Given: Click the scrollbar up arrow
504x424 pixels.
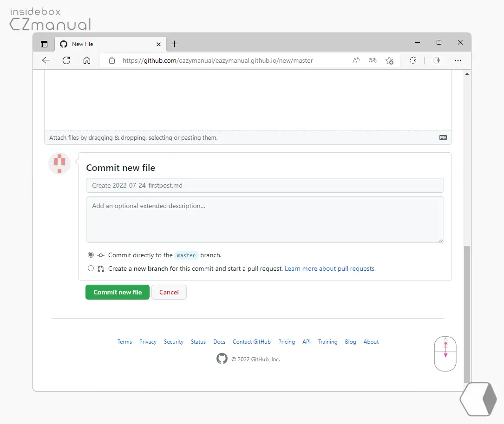Looking at the screenshot, I should click(x=467, y=74).
